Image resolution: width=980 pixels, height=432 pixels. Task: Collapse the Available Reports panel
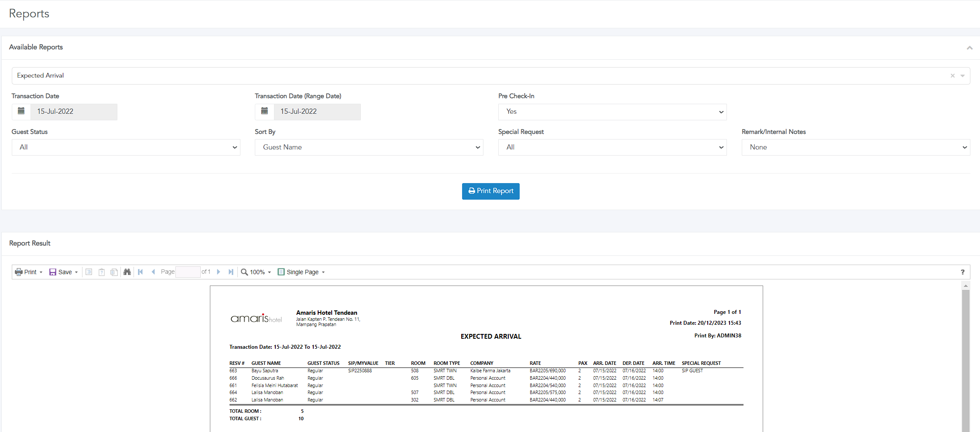click(970, 48)
